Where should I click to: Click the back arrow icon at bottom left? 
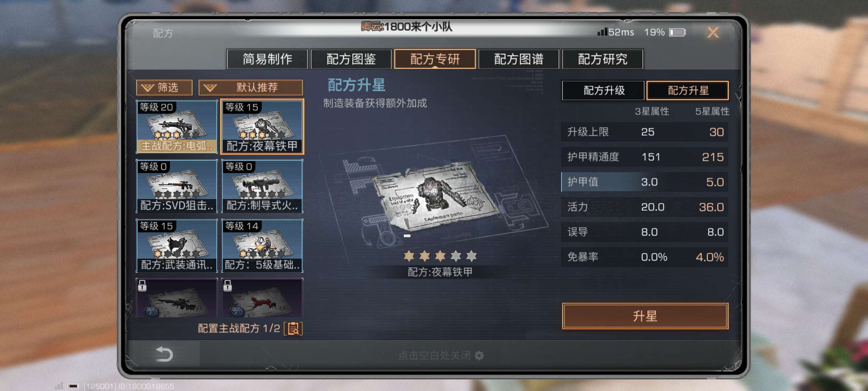coord(164,354)
